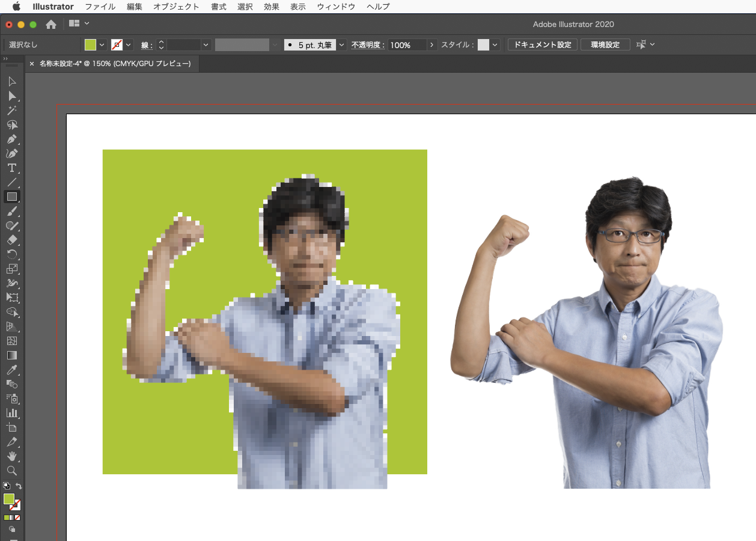This screenshot has width=756, height=541.
Task: Open the fill color dropdown in control bar
Action: tap(102, 45)
